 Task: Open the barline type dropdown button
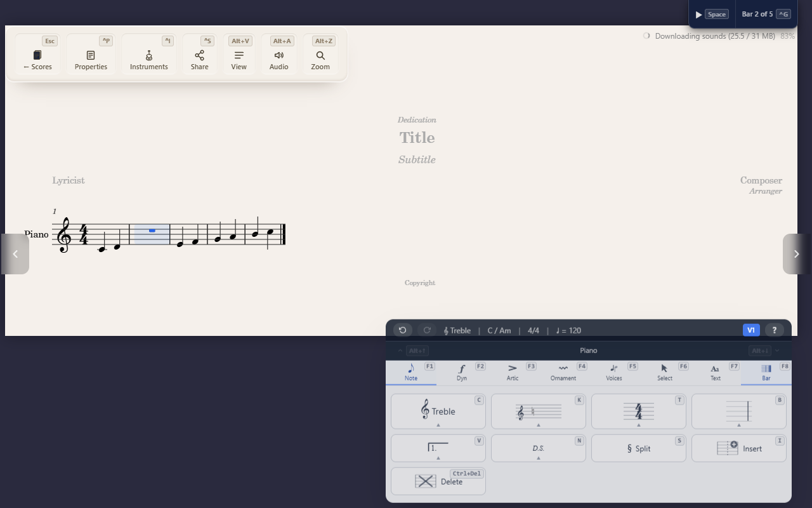click(x=739, y=411)
